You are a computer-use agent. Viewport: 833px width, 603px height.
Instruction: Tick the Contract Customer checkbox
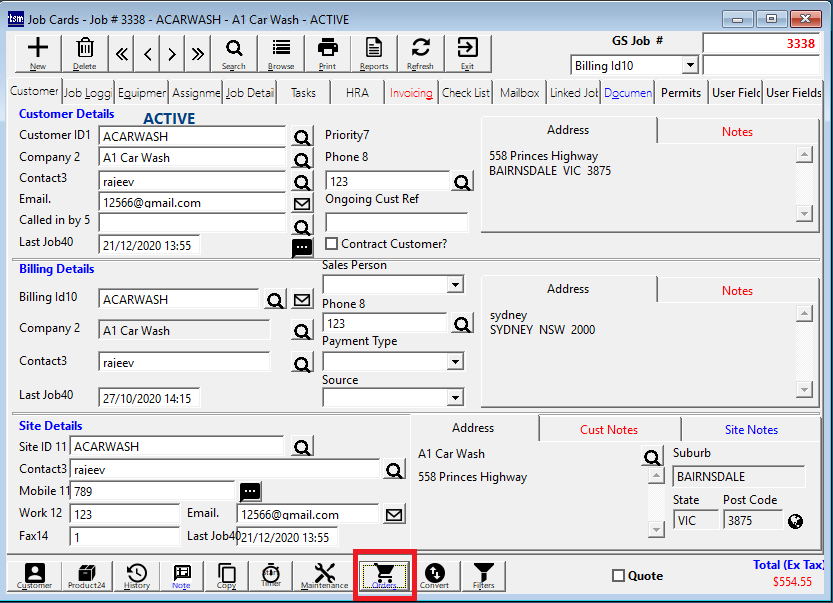331,244
